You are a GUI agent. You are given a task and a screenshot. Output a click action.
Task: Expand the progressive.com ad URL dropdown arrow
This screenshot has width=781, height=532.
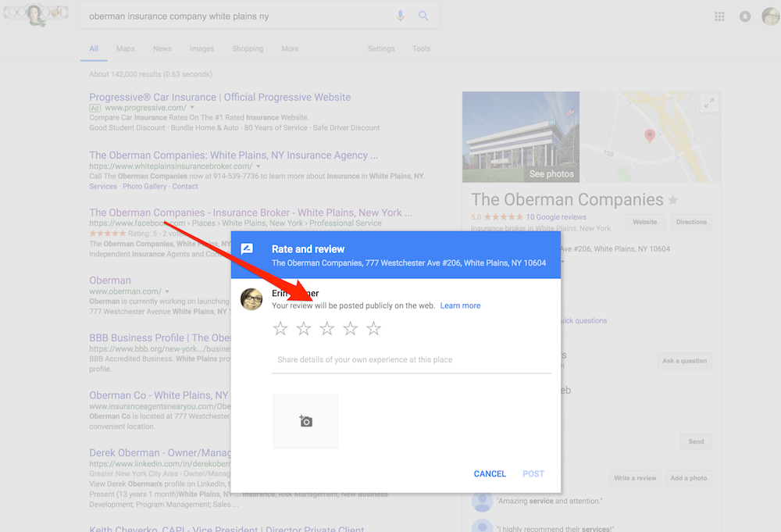[192, 108]
